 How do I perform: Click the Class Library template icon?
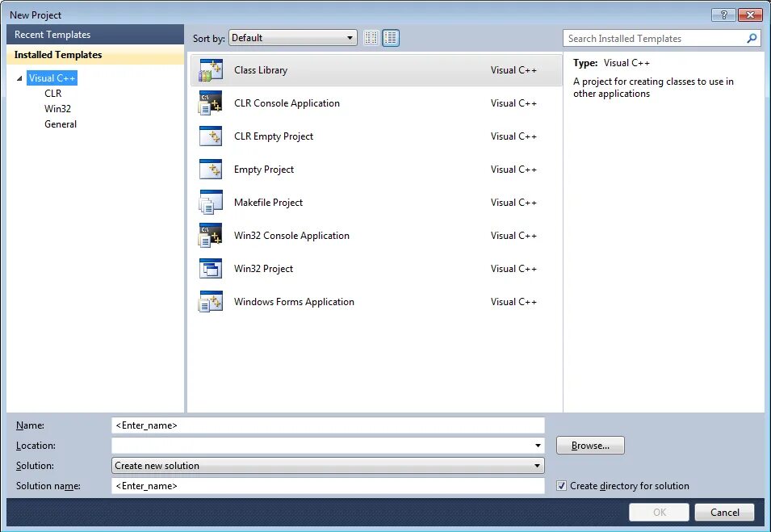click(211, 70)
